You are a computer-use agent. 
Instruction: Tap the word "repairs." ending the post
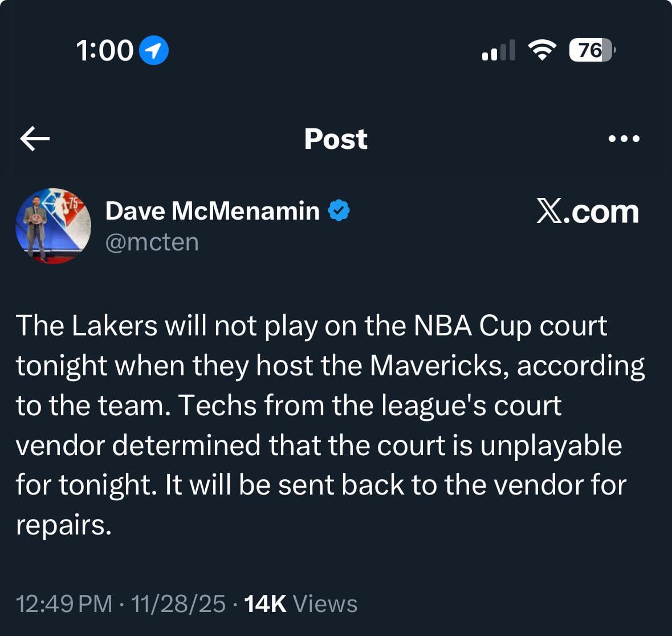tap(63, 525)
